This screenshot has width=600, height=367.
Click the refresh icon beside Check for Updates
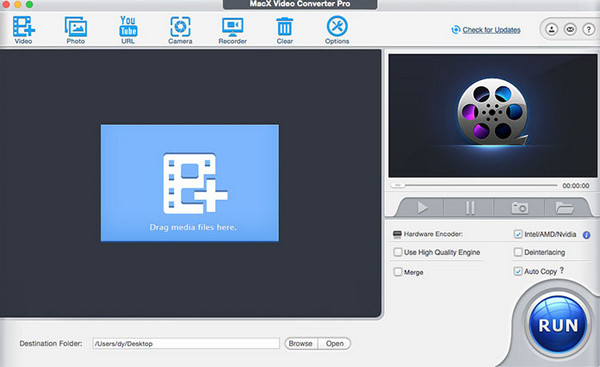[456, 30]
